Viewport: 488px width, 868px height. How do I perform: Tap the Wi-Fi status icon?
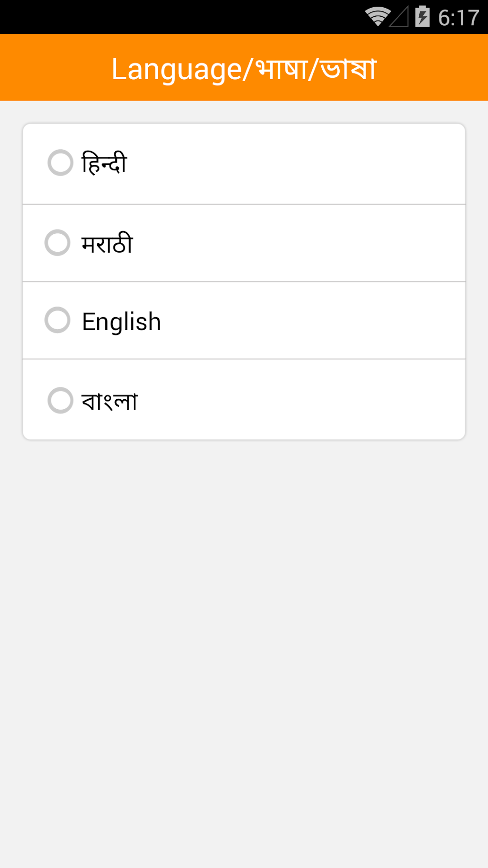377,17
